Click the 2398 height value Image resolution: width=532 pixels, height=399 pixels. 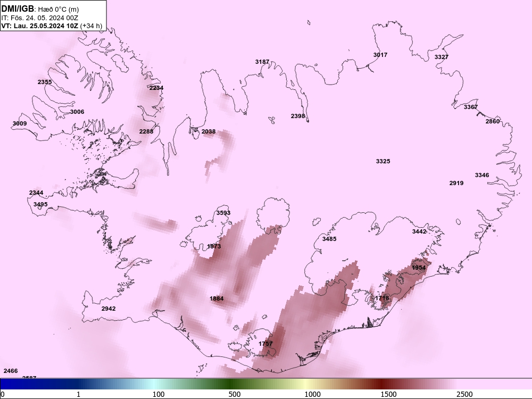click(x=298, y=116)
